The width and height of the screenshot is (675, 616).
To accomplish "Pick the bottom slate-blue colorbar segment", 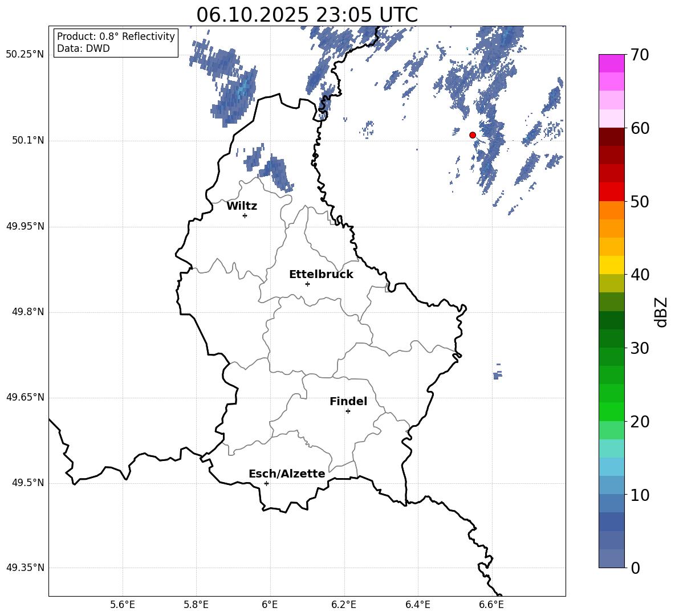I will tap(612, 558).
